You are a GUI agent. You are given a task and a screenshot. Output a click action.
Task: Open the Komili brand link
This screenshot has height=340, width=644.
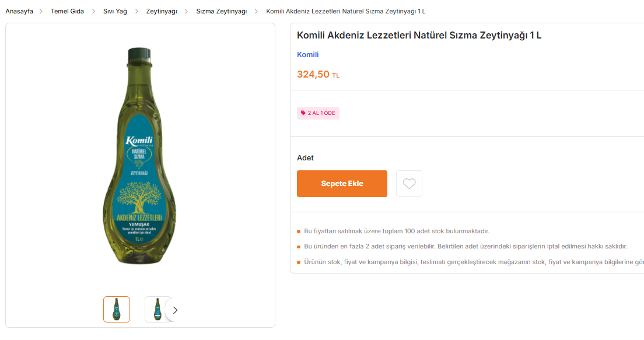point(308,55)
